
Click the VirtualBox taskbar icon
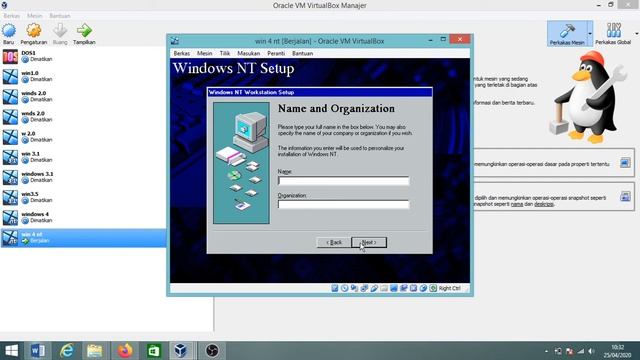(x=181, y=351)
